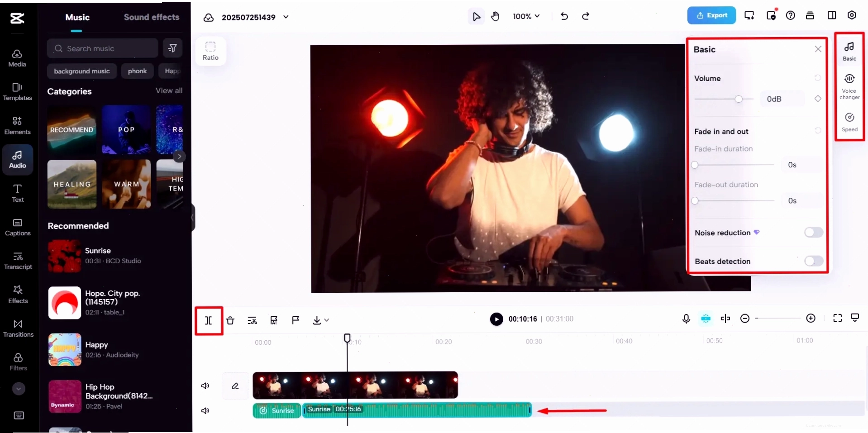Open Voice changer panel
Viewport: 868px width, 433px height.
pos(849,86)
